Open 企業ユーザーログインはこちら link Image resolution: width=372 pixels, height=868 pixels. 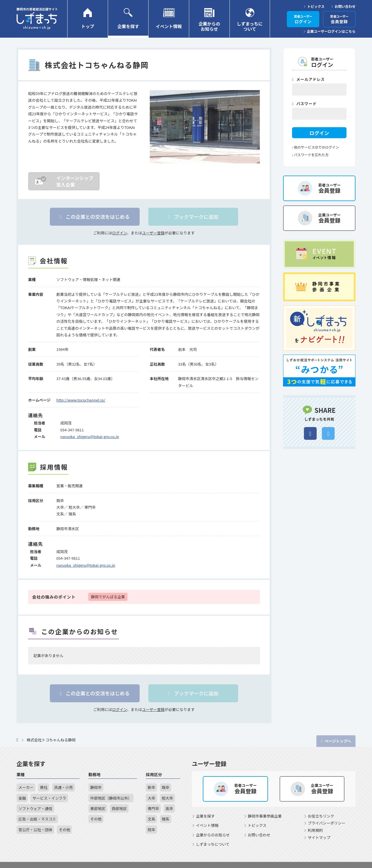pos(329,31)
